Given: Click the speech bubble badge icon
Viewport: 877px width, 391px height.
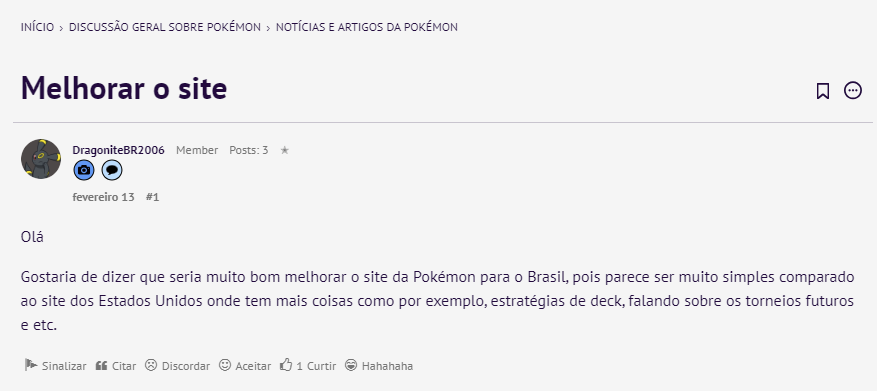Looking at the screenshot, I should click(x=112, y=170).
